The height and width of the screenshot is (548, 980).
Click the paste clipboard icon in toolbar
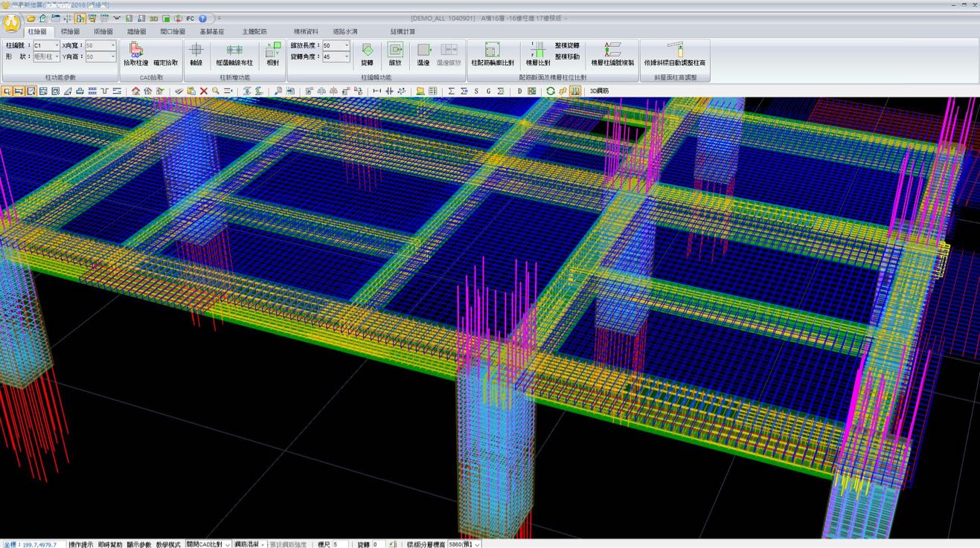(x=191, y=91)
